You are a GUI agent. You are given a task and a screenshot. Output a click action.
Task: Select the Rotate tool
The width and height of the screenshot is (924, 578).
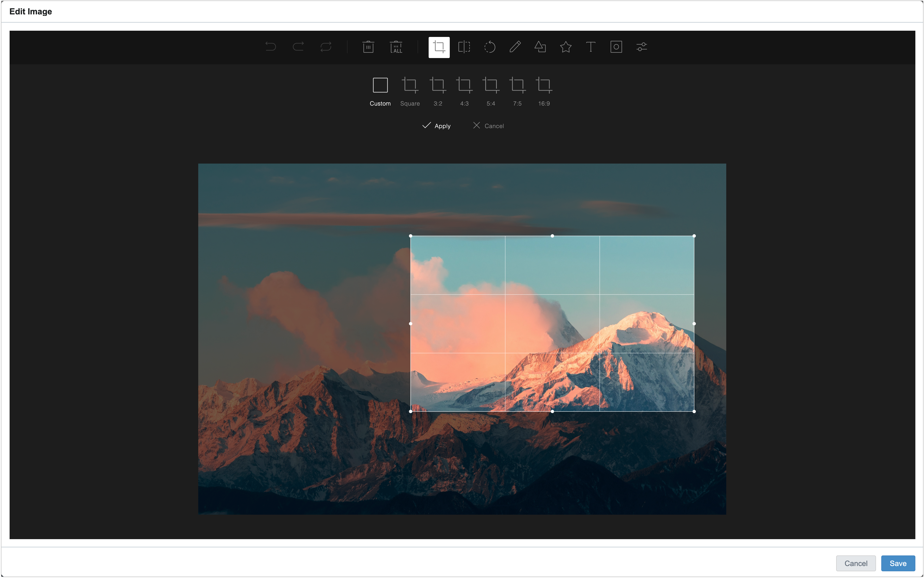tap(490, 47)
